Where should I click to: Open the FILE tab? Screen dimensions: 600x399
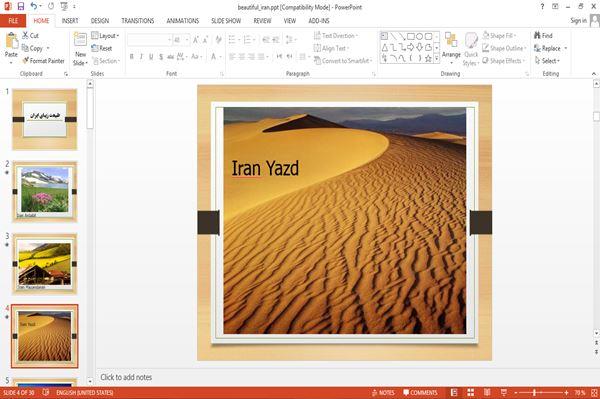(x=13, y=21)
